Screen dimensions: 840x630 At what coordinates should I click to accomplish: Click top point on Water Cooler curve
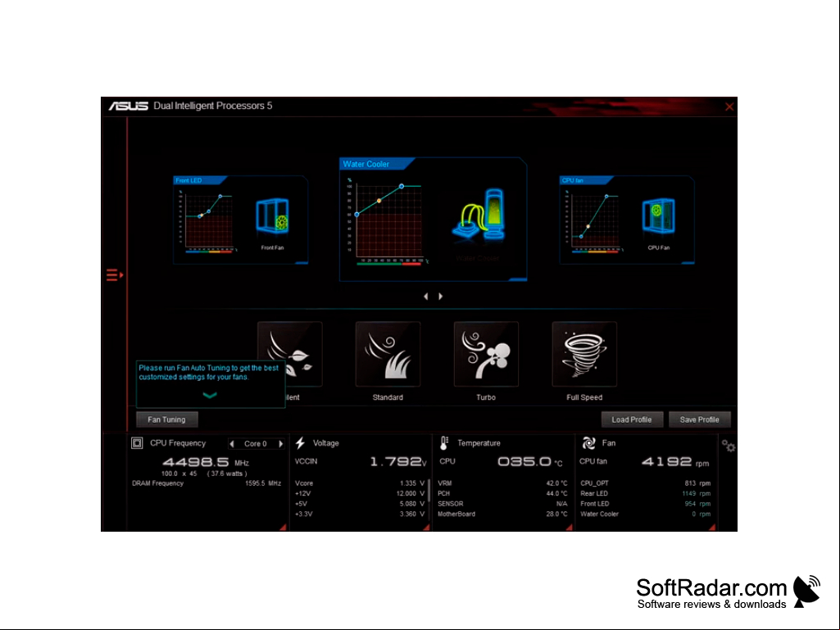[x=402, y=186]
